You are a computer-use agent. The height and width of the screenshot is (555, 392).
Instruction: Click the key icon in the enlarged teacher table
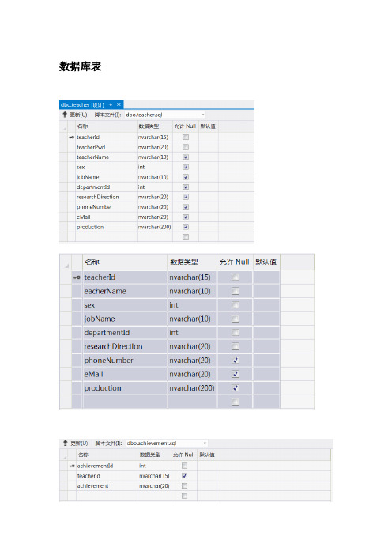(77, 277)
